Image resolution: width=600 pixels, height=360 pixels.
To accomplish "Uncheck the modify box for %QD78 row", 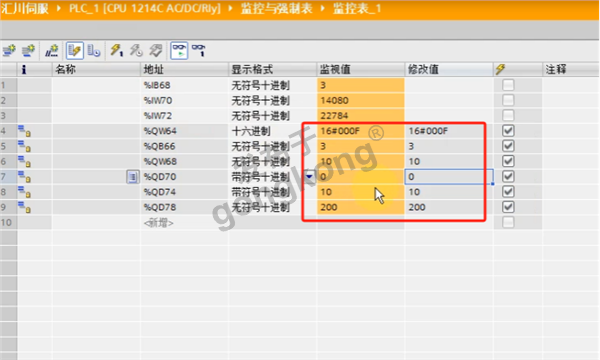I will click(508, 207).
